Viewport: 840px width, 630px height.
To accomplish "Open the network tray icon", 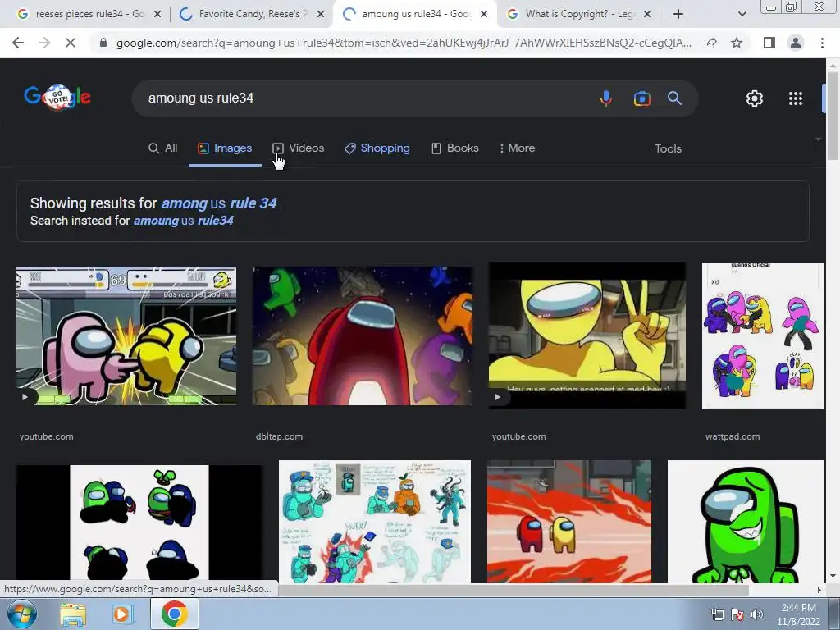I will pyautogui.click(x=717, y=615).
